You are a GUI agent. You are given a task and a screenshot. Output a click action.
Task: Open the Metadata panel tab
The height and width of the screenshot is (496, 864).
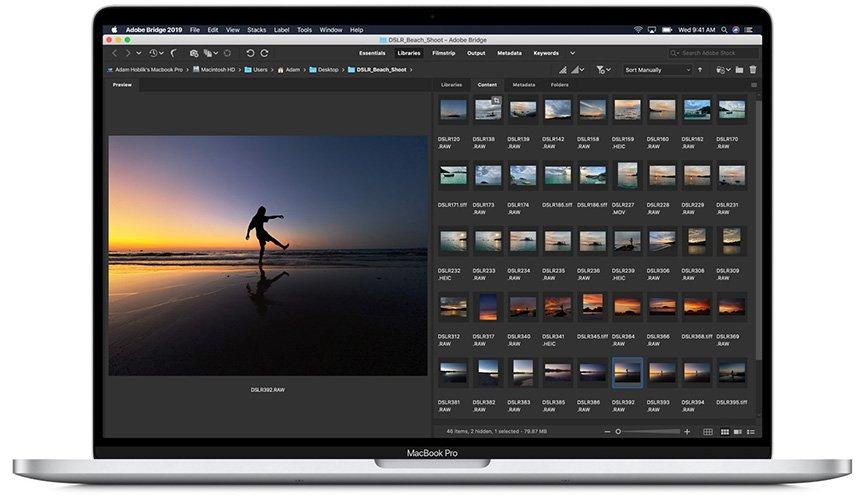(x=523, y=85)
